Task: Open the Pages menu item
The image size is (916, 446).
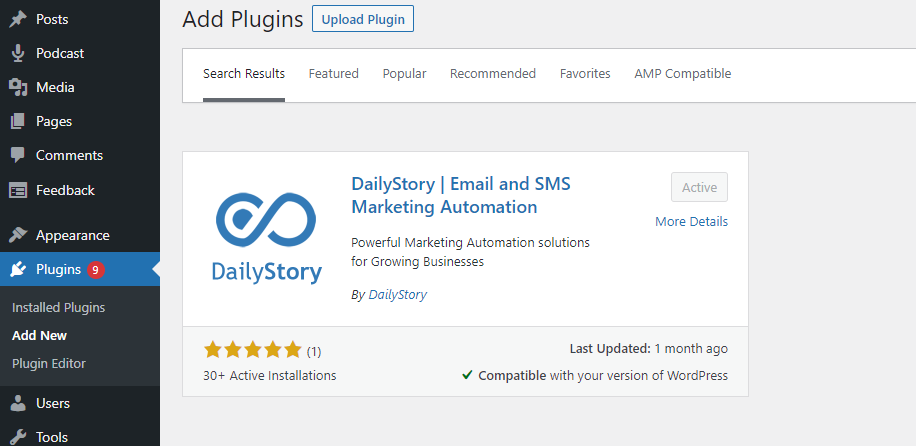Action: pos(54,122)
